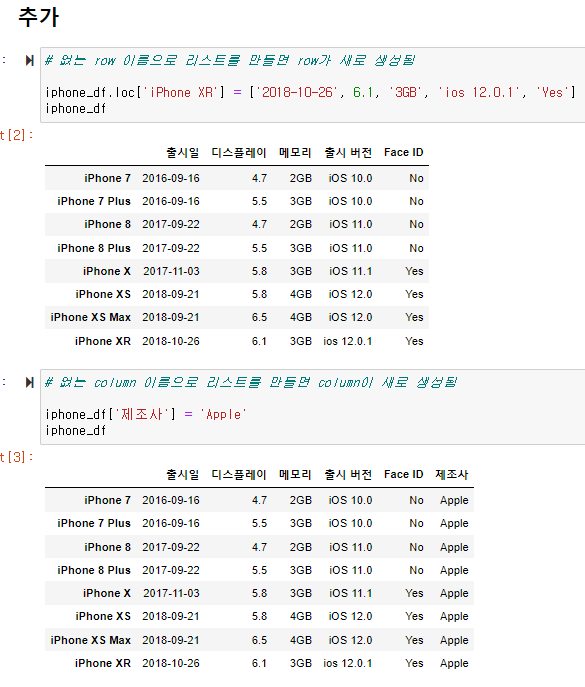Select iPhone XR row label in second table
This screenshot has height=687, width=585.
(x=103, y=663)
